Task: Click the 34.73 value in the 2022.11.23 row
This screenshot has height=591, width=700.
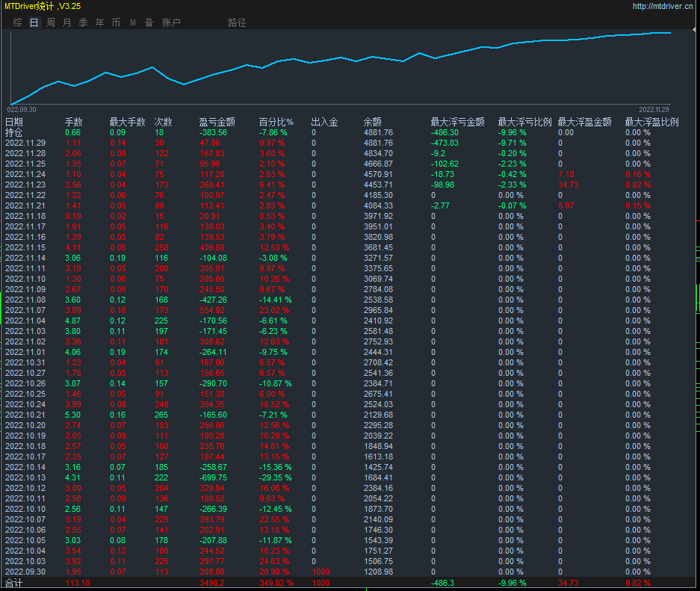Action: 569,185
